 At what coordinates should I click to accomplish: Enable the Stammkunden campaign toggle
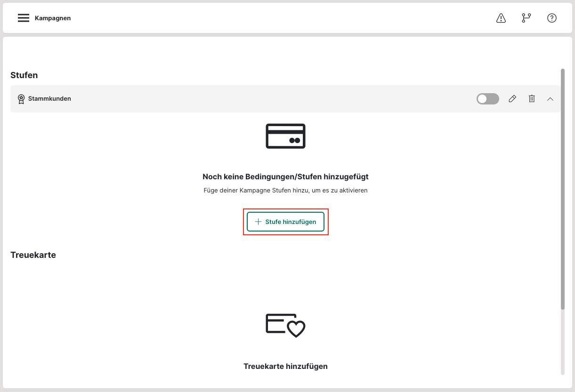(487, 99)
